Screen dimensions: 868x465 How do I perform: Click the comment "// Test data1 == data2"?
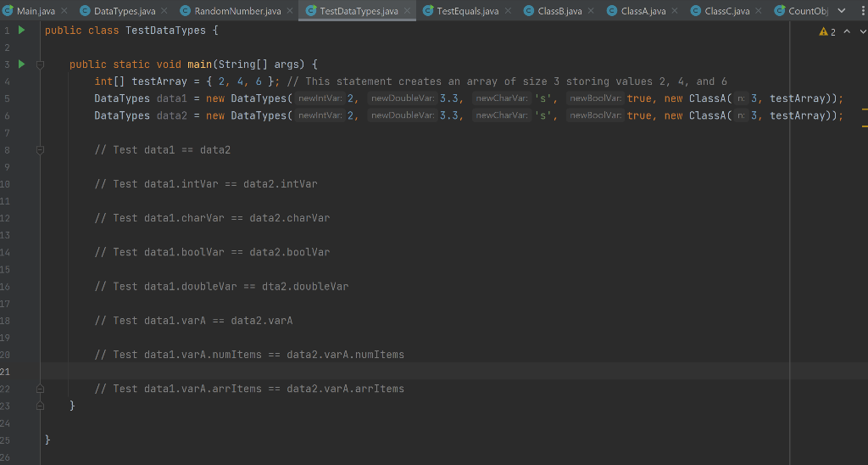(162, 150)
